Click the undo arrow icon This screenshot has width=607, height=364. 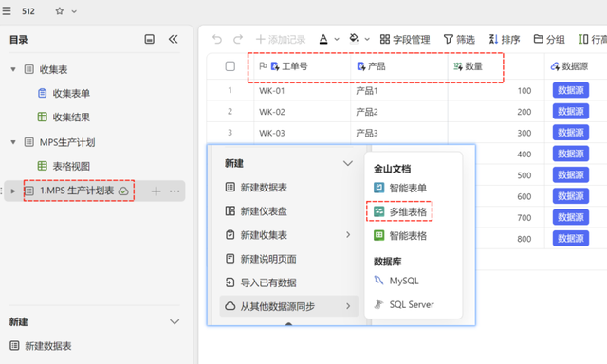tap(217, 39)
